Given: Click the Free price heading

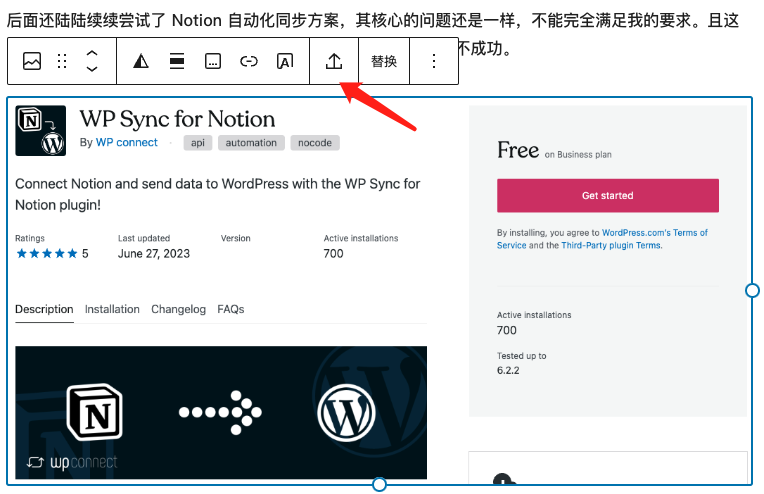Looking at the screenshot, I should click(518, 150).
